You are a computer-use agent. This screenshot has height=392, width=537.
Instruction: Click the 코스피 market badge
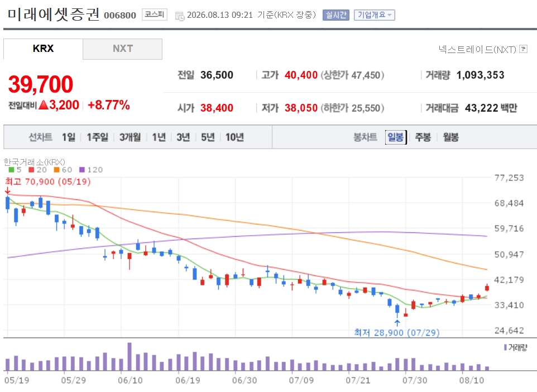point(155,15)
